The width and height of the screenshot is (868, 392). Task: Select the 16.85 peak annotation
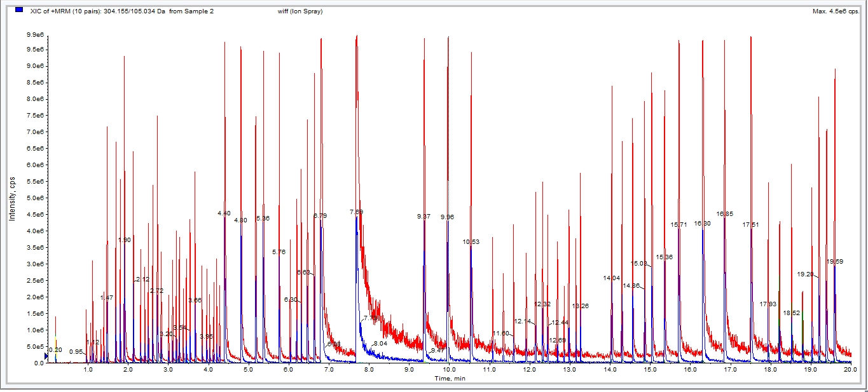tap(724, 214)
